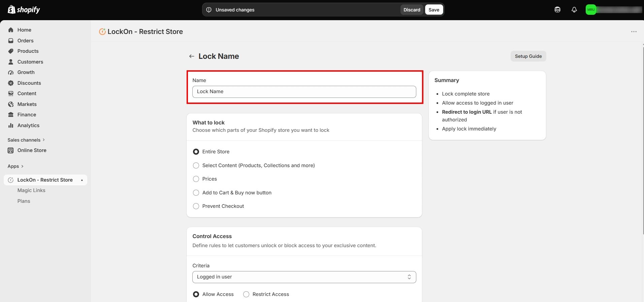
Task: Click the LockOn app logo in header
Action: (102, 32)
